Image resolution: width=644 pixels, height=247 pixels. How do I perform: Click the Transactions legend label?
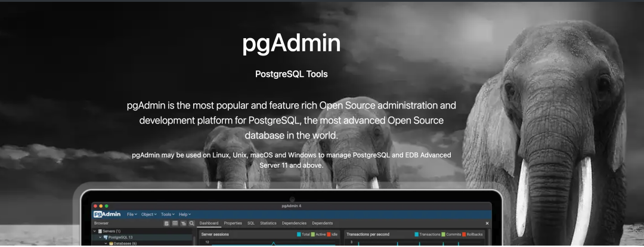pos(429,234)
